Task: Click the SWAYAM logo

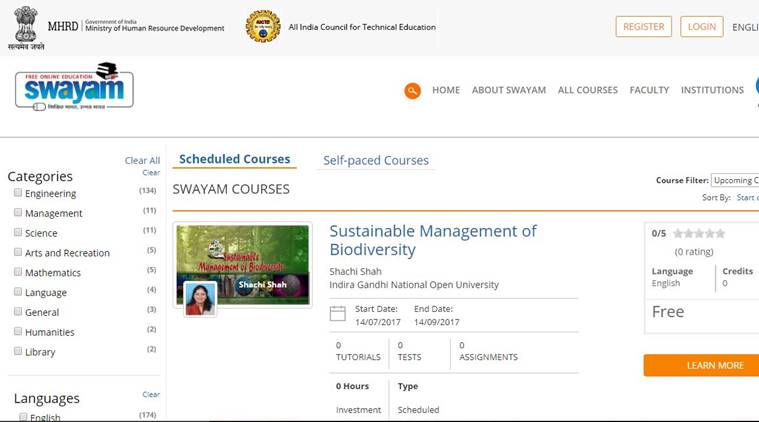Action: click(x=74, y=87)
